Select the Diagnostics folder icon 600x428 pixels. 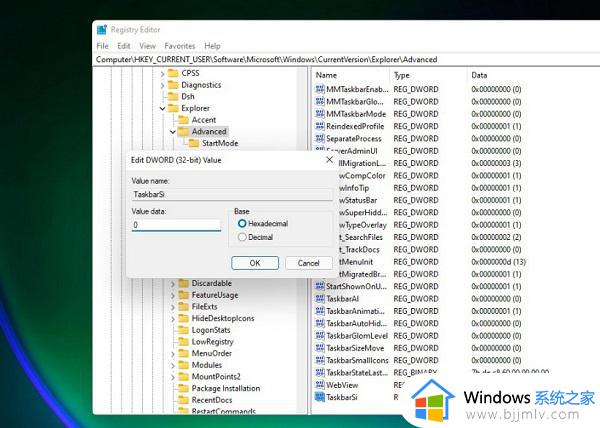pyautogui.click(x=173, y=85)
